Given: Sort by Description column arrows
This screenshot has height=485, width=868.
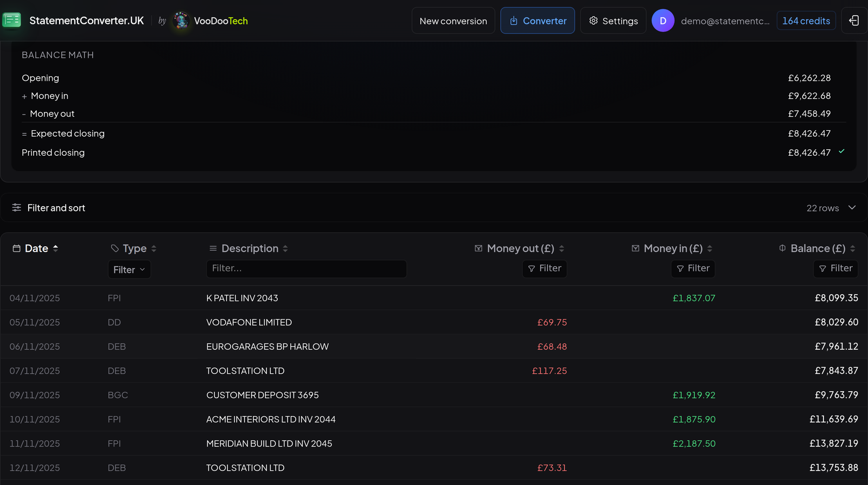Looking at the screenshot, I should pos(285,248).
